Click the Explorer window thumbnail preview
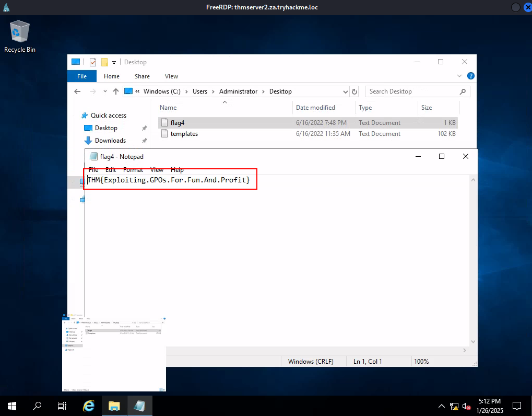 coord(114,352)
